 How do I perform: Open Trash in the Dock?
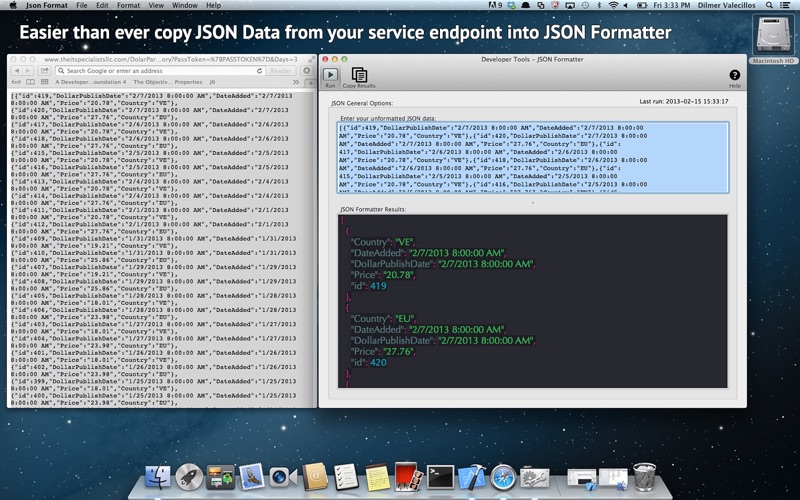[x=644, y=477]
